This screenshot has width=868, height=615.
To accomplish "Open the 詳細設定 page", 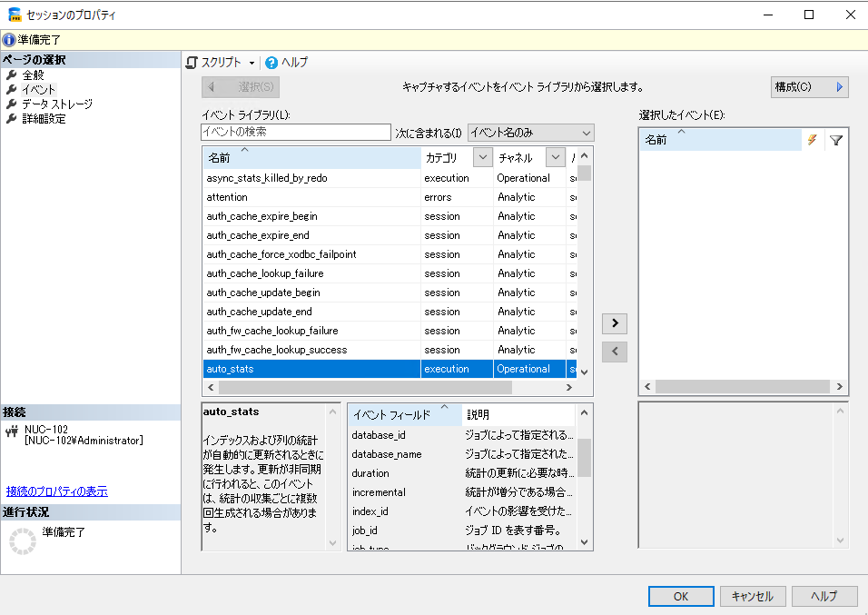I will [44, 119].
